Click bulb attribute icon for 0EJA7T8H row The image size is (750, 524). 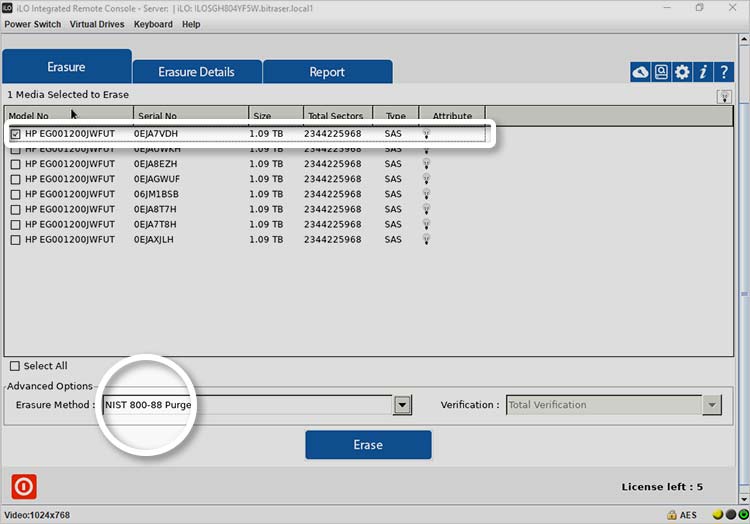(426, 225)
